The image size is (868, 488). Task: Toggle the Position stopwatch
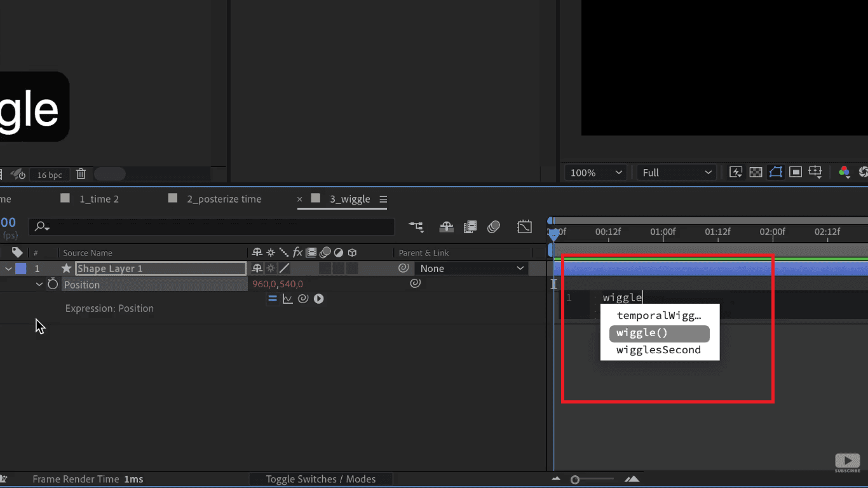(x=53, y=283)
